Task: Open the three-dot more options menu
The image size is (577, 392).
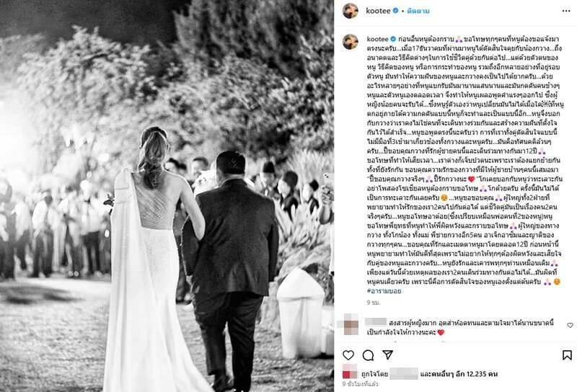Action: (566, 11)
